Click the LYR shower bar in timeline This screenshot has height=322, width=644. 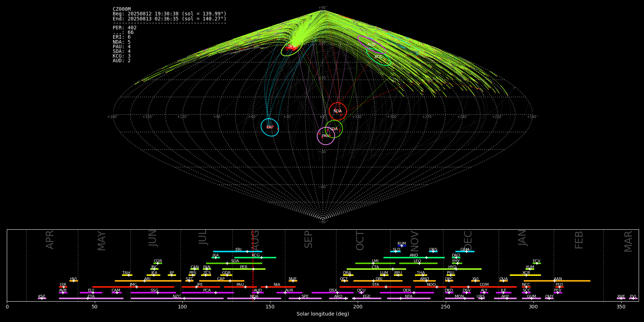pos(63,287)
